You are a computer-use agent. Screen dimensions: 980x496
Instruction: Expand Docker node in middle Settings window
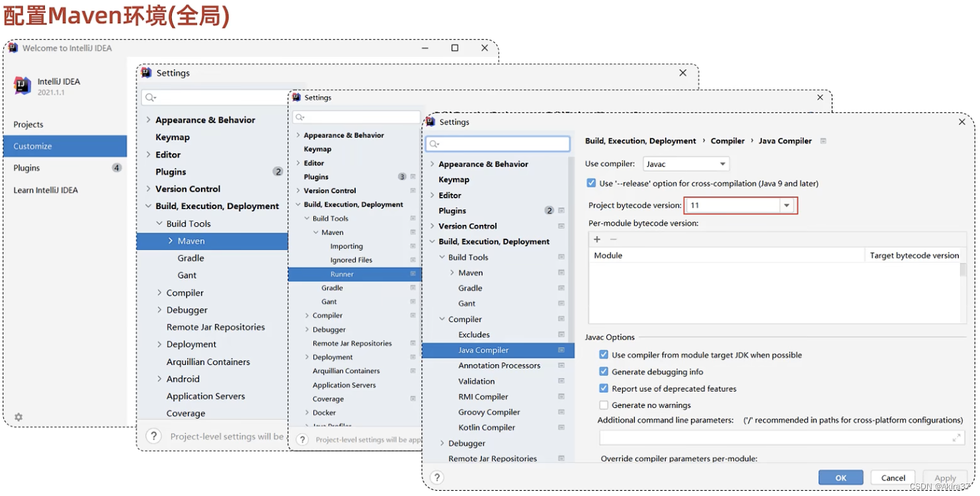(x=307, y=413)
